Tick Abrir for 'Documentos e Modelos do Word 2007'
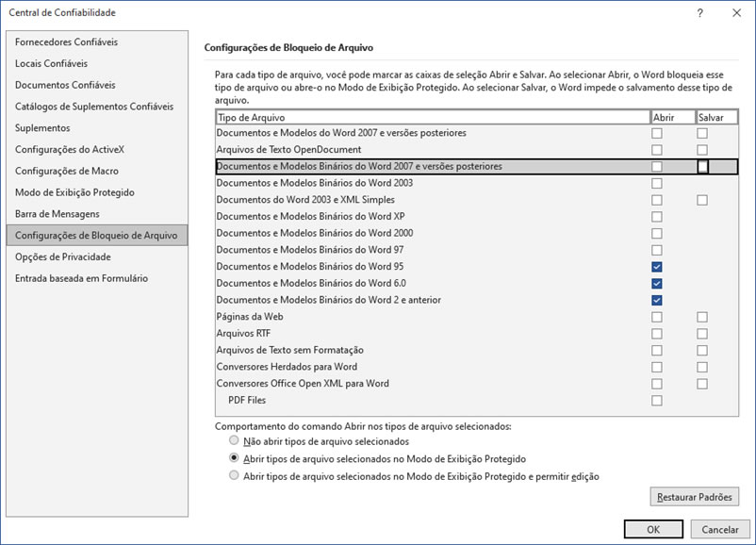756x545 pixels. pyautogui.click(x=657, y=133)
